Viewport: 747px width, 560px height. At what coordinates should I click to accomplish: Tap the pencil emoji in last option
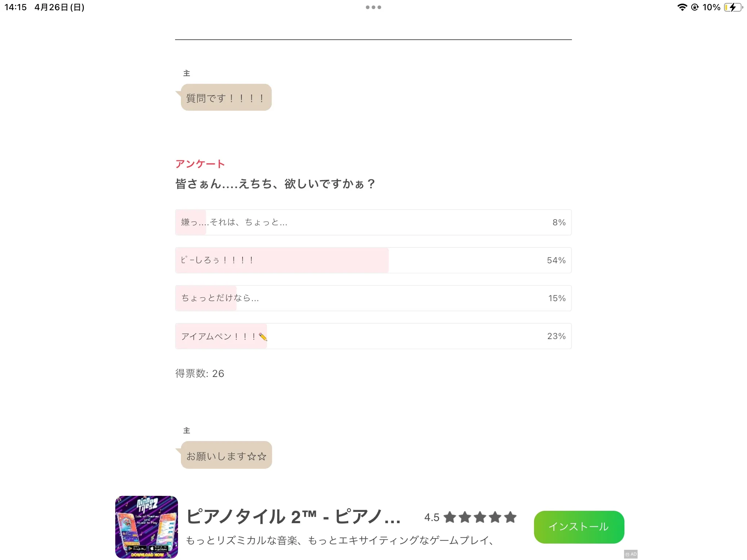point(263,337)
